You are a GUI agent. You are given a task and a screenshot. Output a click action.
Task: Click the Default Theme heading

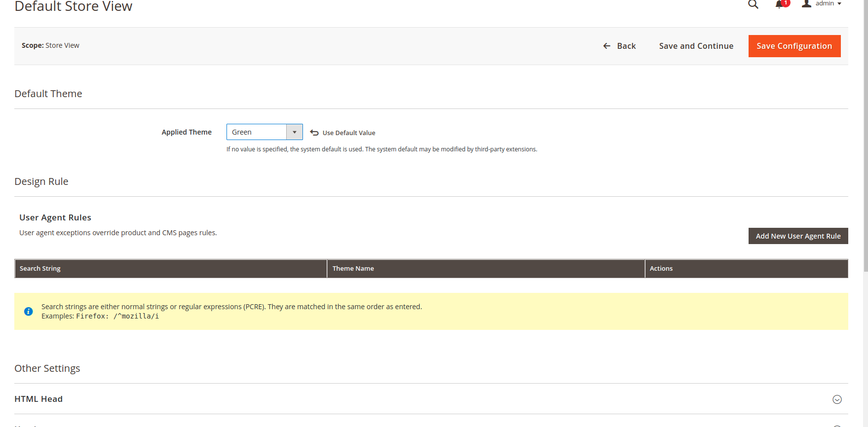pos(48,94)
